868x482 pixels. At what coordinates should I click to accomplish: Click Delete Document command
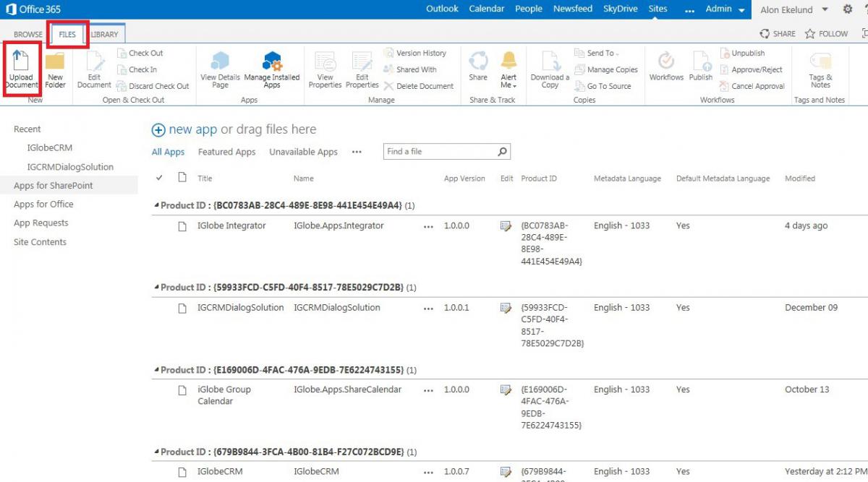tap(419, 86)
